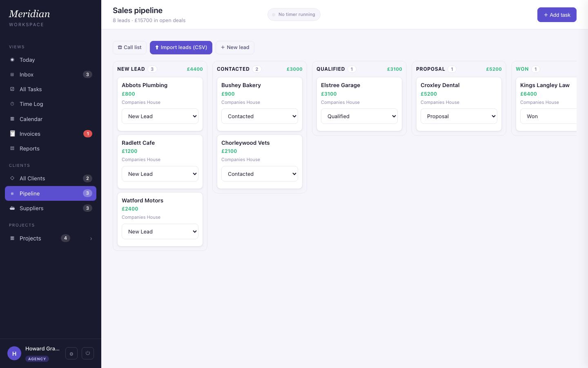Viewport: 588px width, 368px height.
Task: Click the Inbox sidebar icon
Action: pyautogui.click(x=12, y=74)
